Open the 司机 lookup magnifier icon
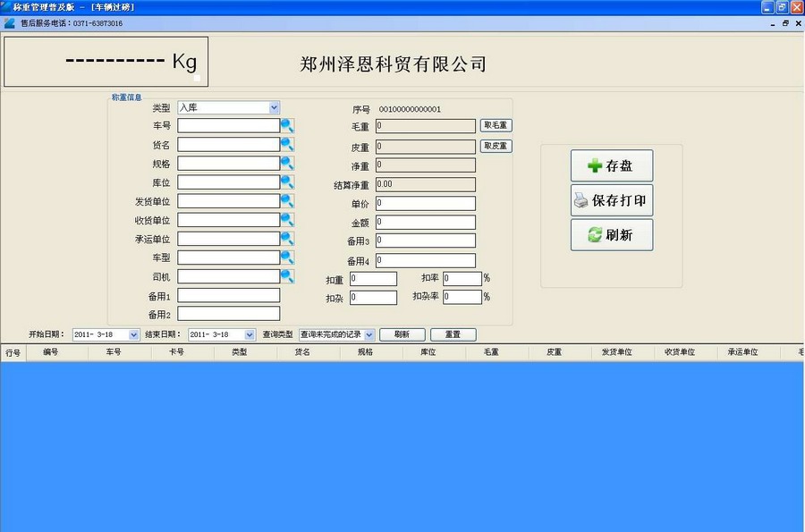This screenshot has height=532, width=805. point(288,276)
